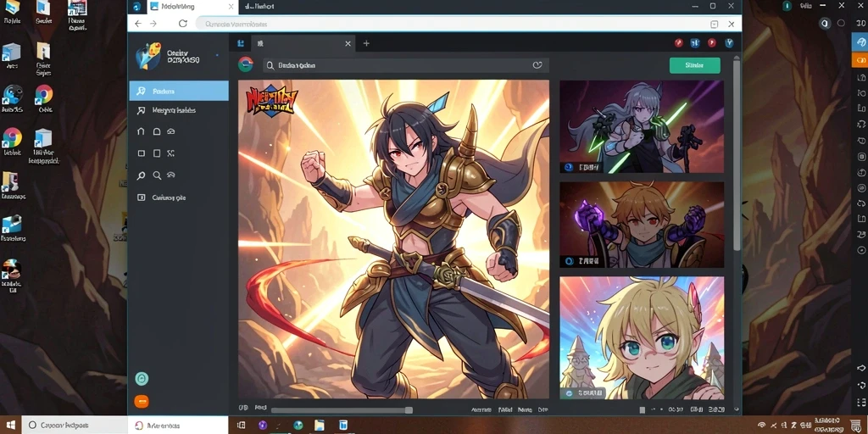Open Task View on the taskbar

click(x=241, y=426)
